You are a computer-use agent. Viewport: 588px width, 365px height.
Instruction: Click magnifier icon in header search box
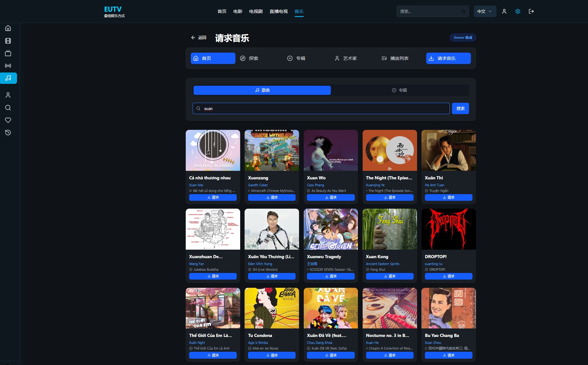(463, 11)
